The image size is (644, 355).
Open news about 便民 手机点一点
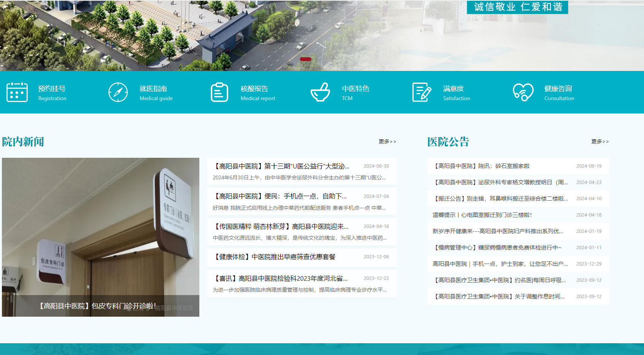click(302, 202)
